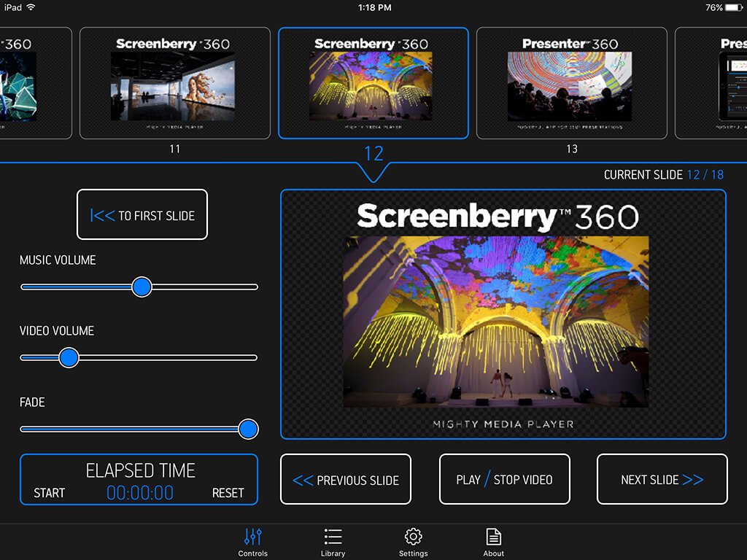Click the battery indicator icon
This screenshot has width=747, height=560.
(x=734, y=7)
